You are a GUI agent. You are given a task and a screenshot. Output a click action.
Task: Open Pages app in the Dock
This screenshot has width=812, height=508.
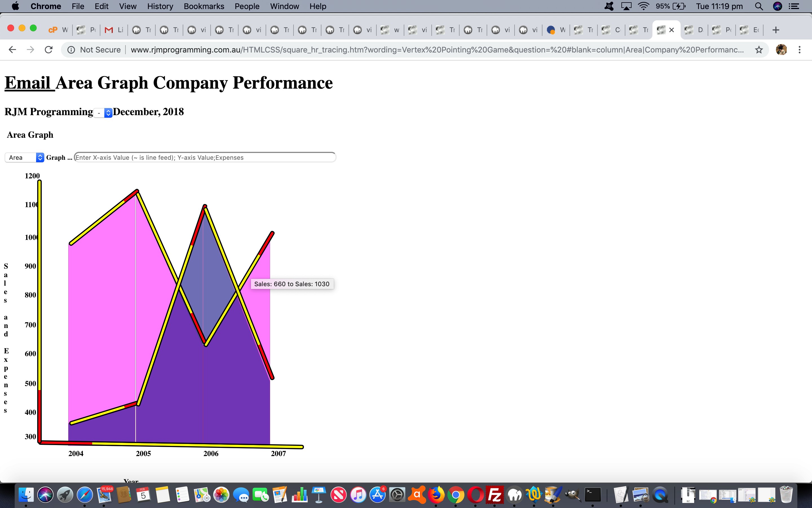pyautogui.click(x=280, y=494)
